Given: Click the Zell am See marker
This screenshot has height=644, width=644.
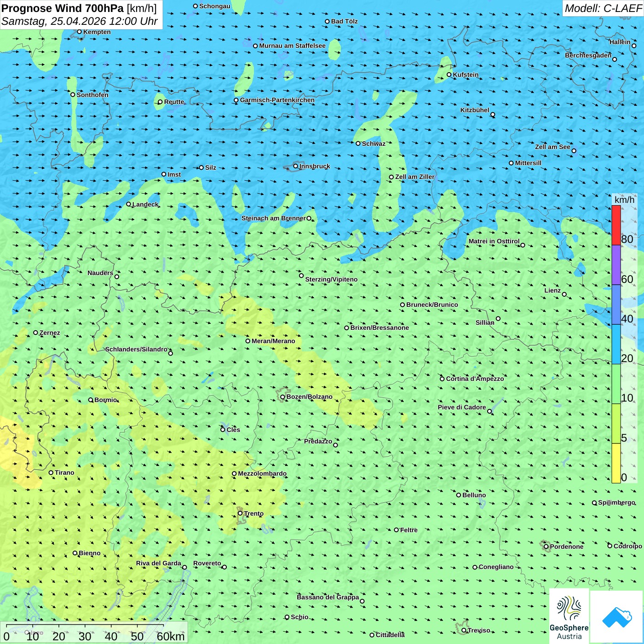Looking at the screenshot, I should coord(574,150).
